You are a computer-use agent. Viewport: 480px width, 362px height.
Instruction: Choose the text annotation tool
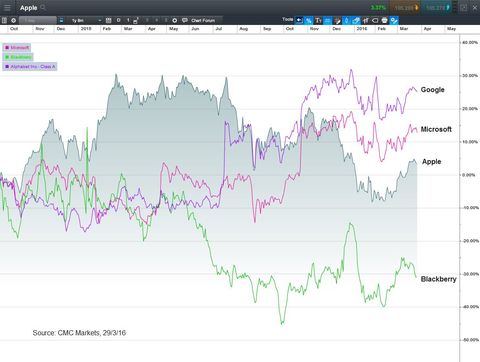pyautogui.click(x=318, y=21)
